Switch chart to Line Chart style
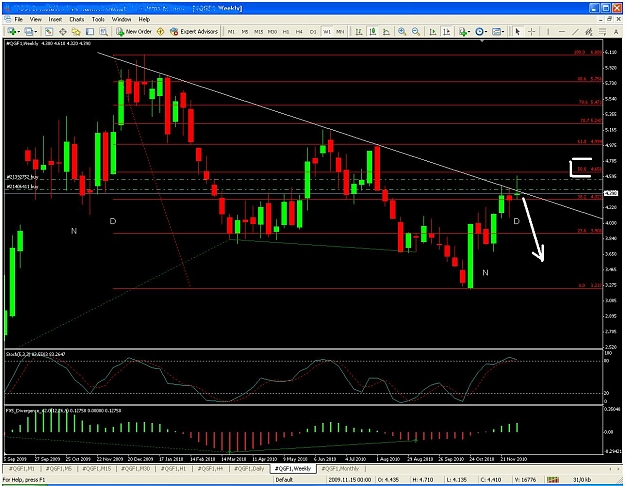 coord(386,31)
